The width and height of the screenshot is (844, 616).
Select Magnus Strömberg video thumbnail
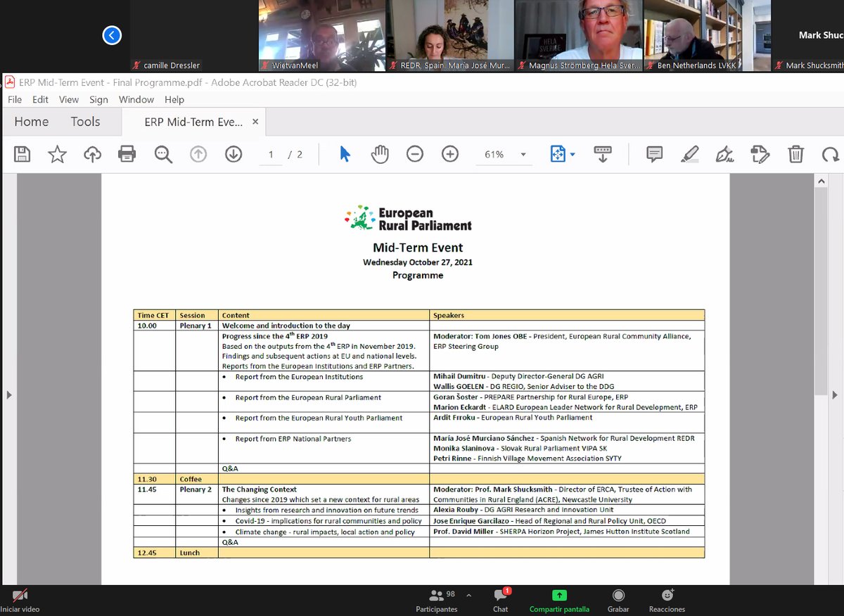tap(579, 35)
